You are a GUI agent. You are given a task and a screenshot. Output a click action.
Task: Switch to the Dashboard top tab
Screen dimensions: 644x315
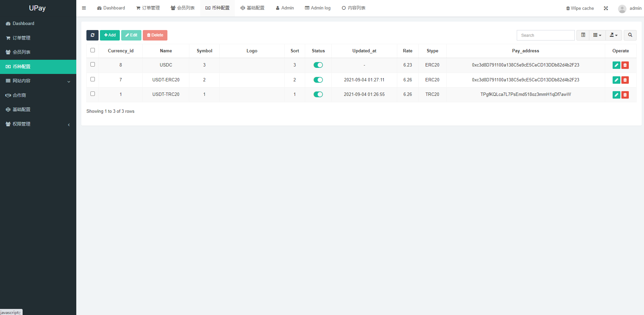point(111,8)
